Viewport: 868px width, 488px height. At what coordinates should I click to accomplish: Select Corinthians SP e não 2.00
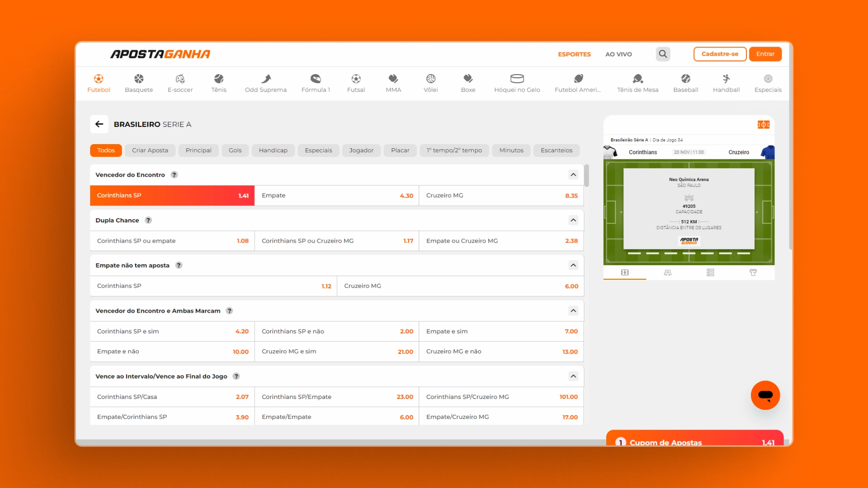337,331
